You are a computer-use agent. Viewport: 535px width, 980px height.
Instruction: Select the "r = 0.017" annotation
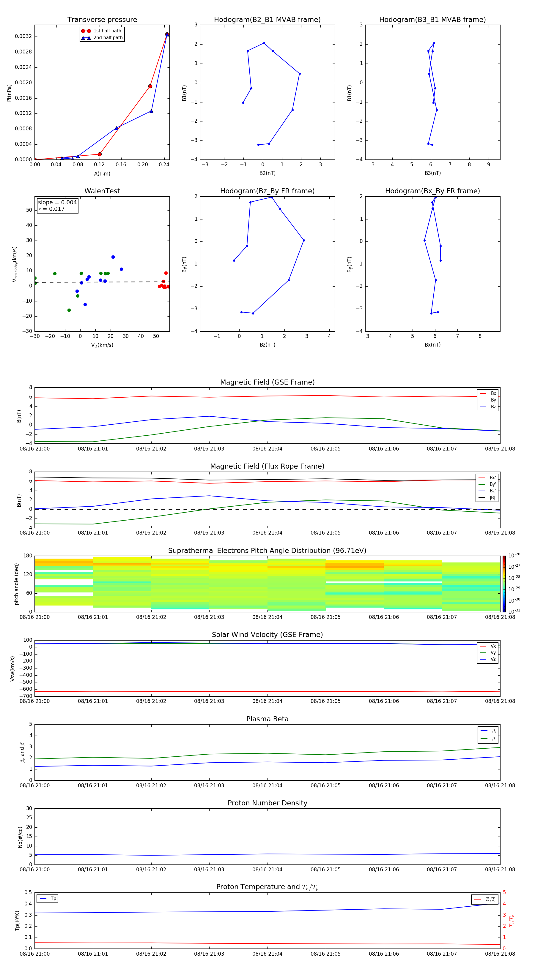[51, 209]
